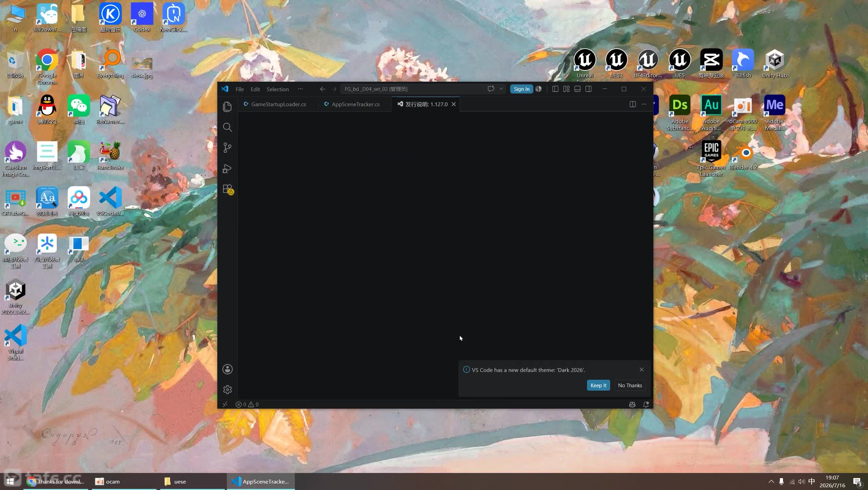Open notifications bell in status bar
This screenshot has width=868, height=490.
tap(646, 404)
